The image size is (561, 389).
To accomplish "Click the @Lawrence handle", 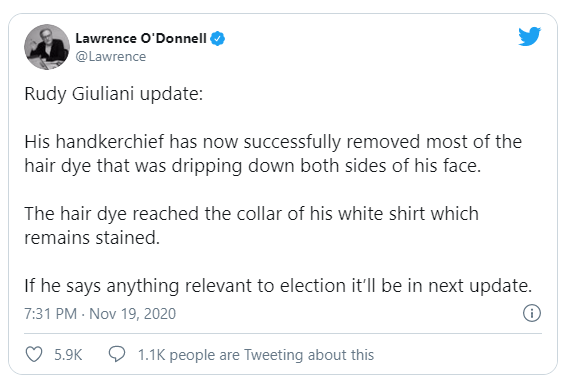I will tap(111, 57).
